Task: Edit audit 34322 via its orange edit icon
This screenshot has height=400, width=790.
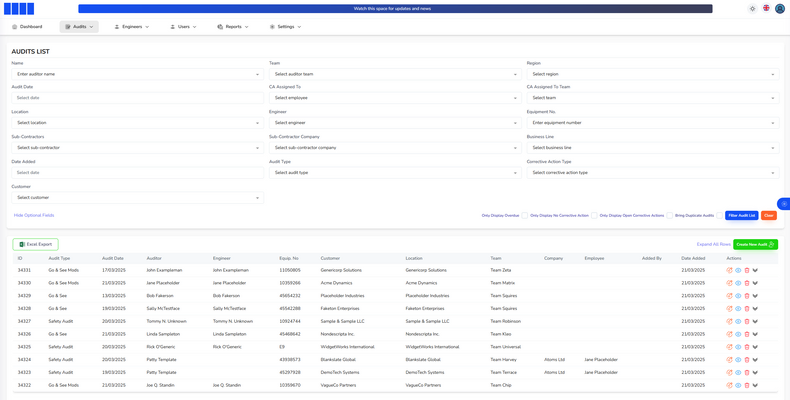Action: pyautogui.click(x=729, y=385)
